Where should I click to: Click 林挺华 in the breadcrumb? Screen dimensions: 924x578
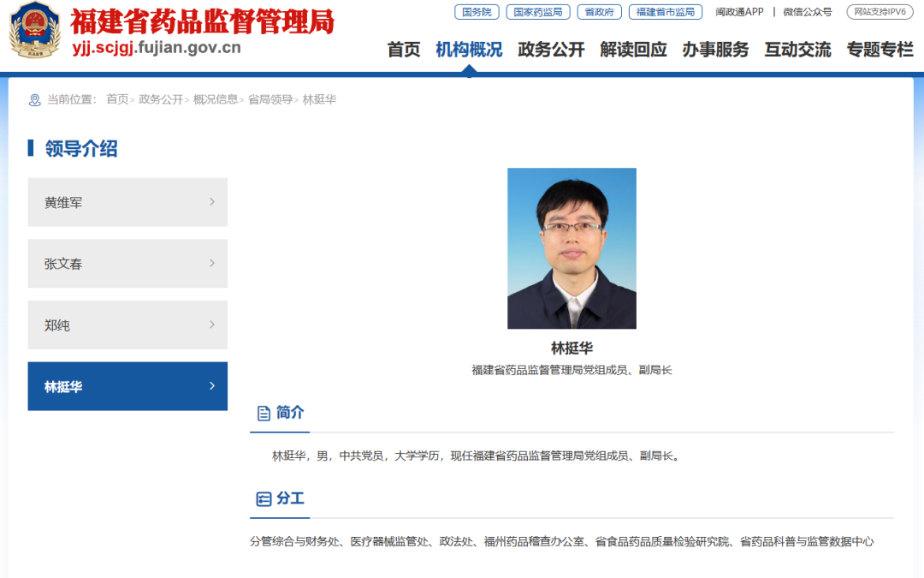coord(319,99)
